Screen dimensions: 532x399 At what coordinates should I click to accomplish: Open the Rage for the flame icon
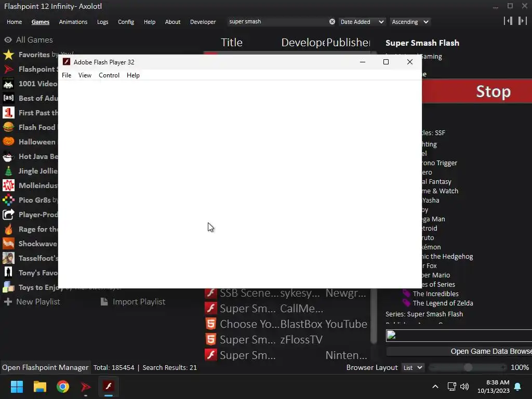pyautogui.click(x=8, y=229)
